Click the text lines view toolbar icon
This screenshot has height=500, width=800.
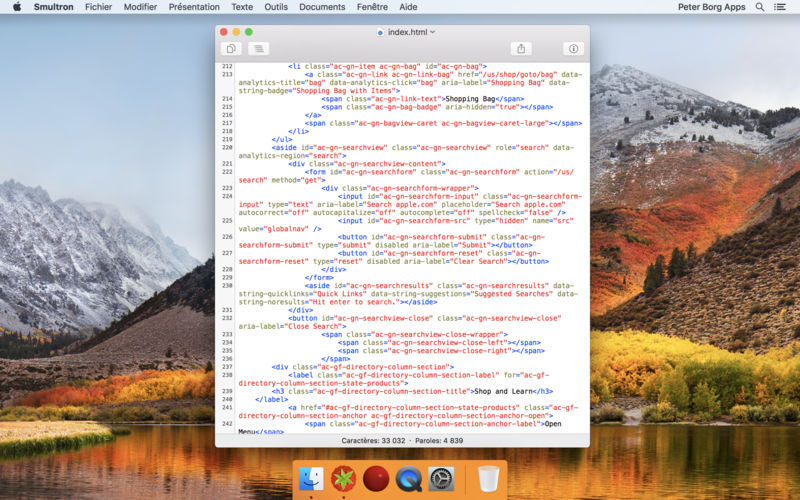tap(259, 48)
